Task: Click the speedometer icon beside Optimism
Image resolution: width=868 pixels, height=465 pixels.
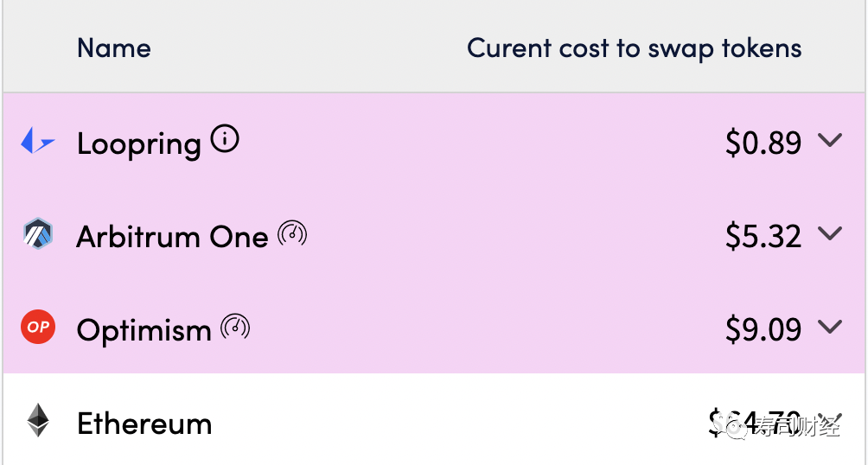Action: (x=235, y=327)
